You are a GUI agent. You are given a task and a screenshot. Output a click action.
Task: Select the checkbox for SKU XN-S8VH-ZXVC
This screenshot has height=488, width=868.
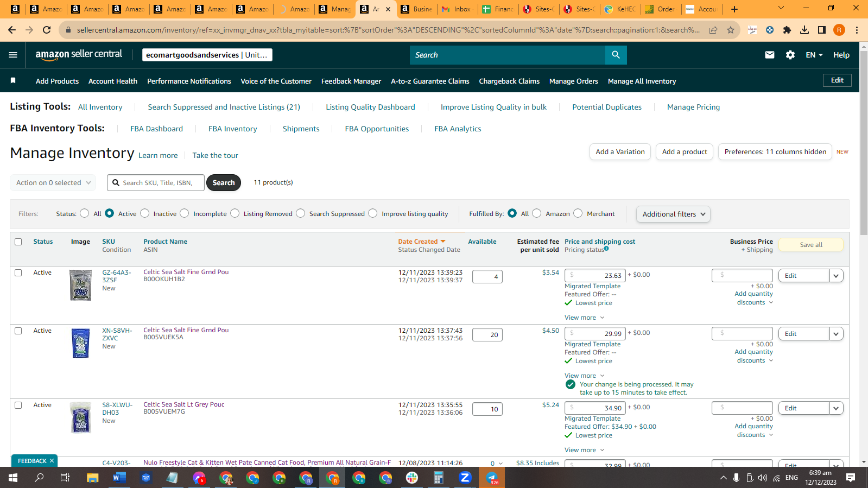click(x=18, y=331)
